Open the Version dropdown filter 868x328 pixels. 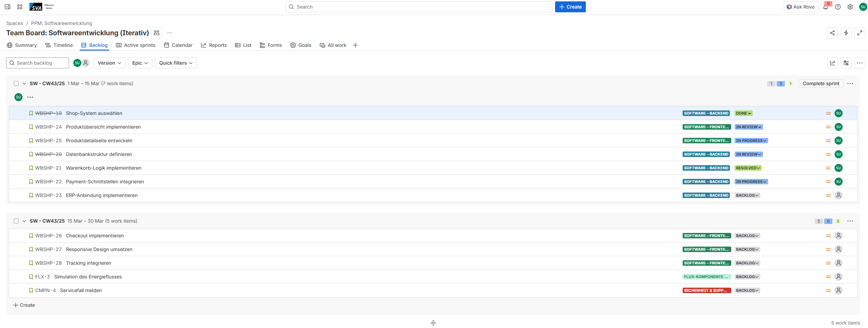pyautogui.click(x=109, y=63)
